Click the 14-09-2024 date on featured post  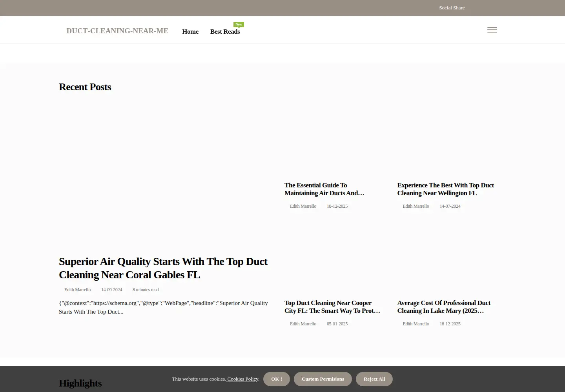(111, 290)
